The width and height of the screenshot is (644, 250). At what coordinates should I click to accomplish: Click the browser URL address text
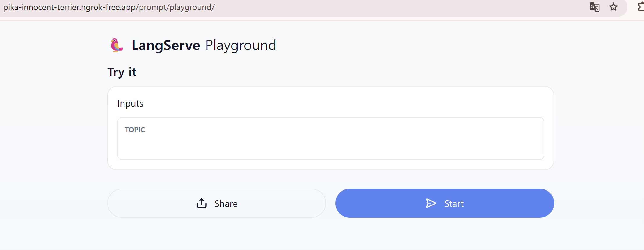109,7
